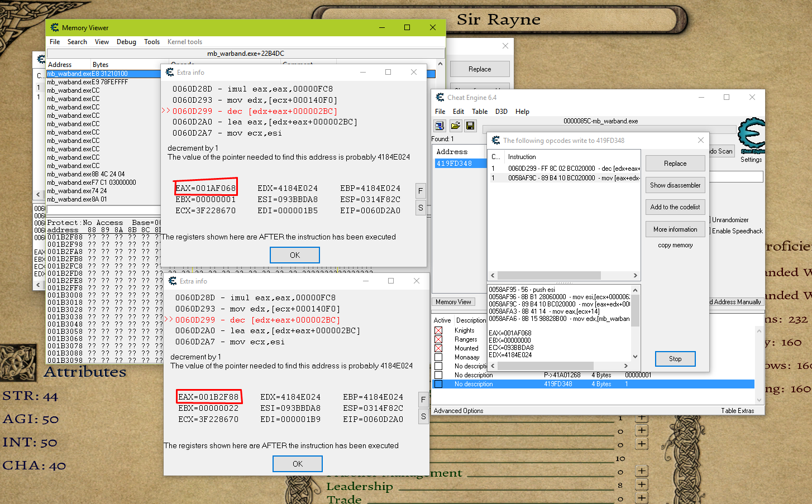The image size is (812, 504).
Task: Open the Memory Viewer Search menu
Action: click(x=77, y=42)
